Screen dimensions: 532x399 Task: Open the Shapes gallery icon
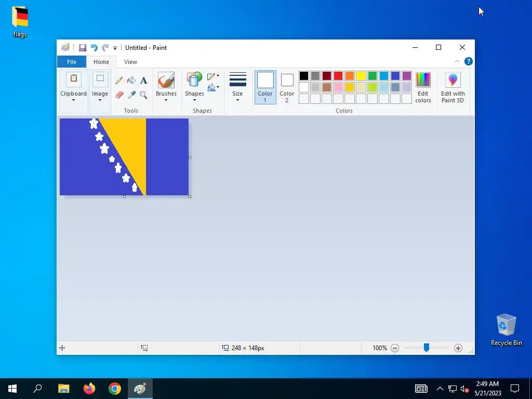point(194,80)
